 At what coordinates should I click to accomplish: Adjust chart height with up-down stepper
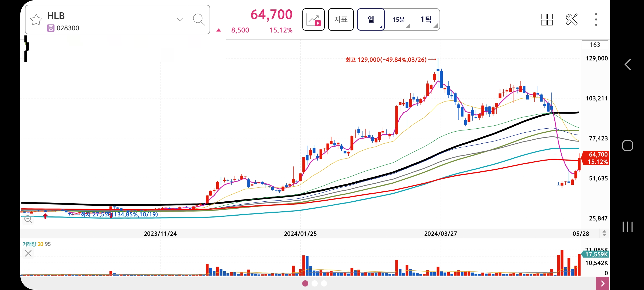pyautogui.click(x=604, y=233)
